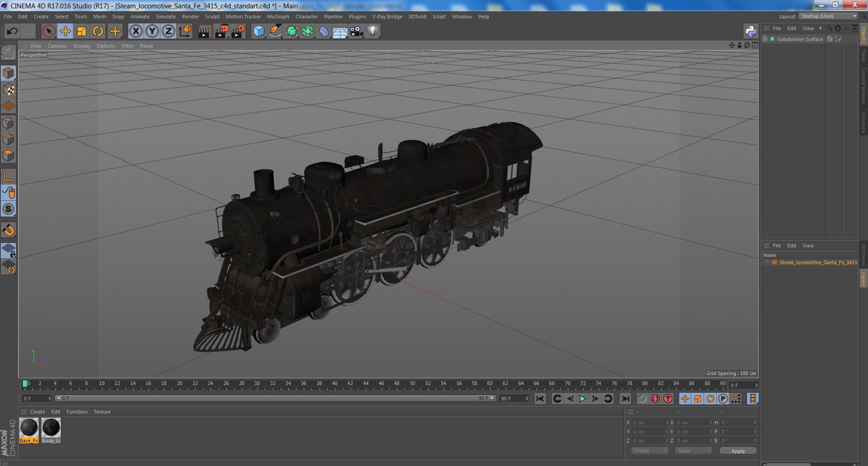This screenshot has height=466, width=868.
Task: Select the Scale tool
Action: [81, 31]
